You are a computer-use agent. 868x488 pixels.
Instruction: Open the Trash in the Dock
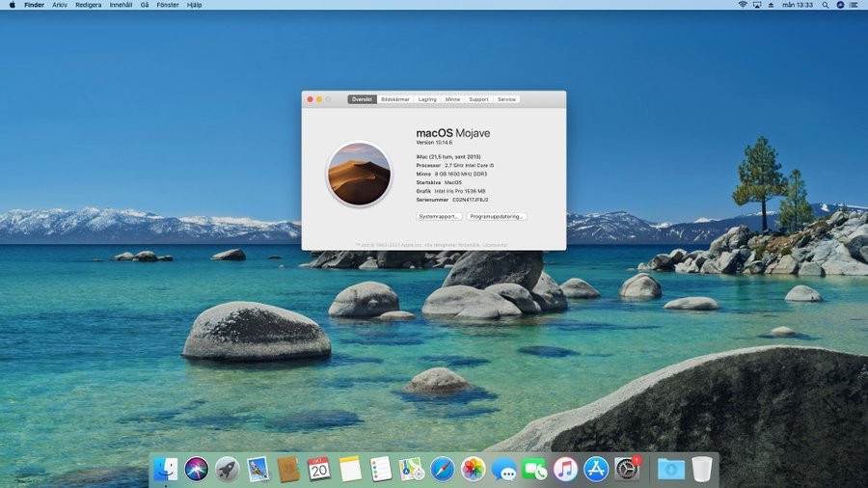pos(702,470)
